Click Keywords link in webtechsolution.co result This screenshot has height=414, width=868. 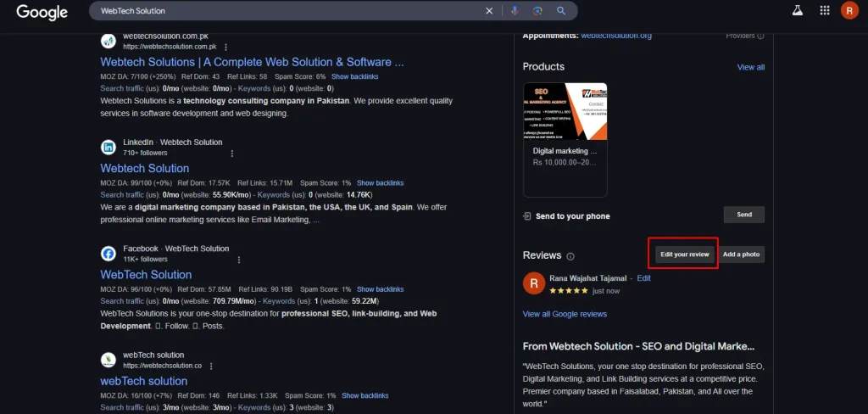(x=254, y=407)
